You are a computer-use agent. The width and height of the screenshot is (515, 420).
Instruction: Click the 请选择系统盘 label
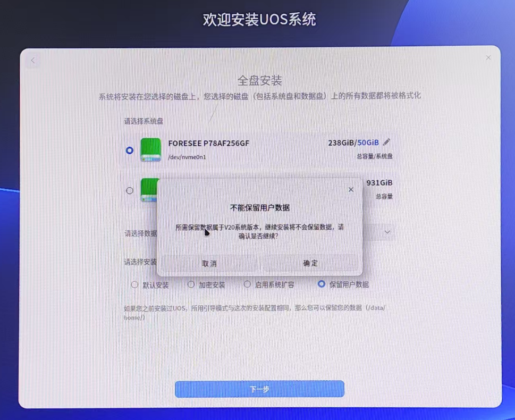coord(143,121)
